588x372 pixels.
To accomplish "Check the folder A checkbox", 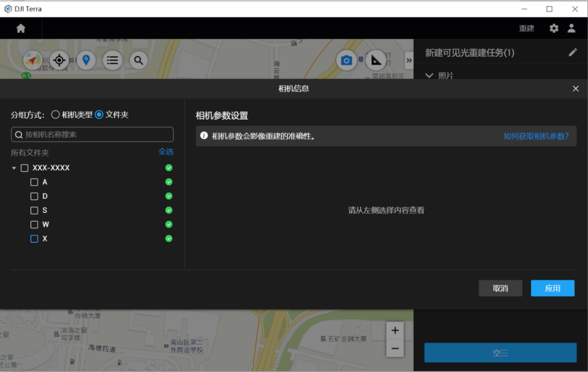I will pyautogui.click(x=34, y=182).
